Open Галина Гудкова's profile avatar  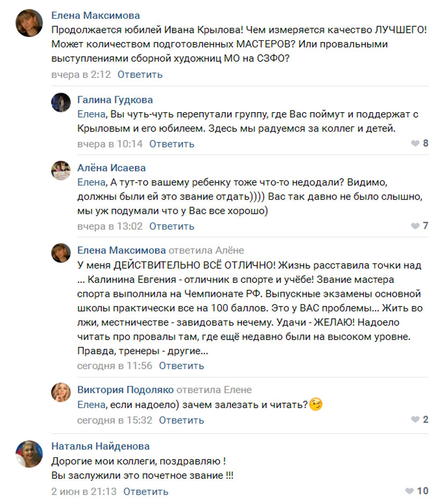pyautogui.click(x=61, y=102)
